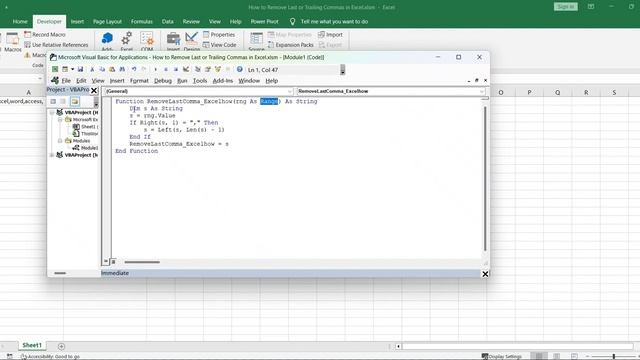
Task: Click View Object icon in Project panel
Action: (63, 101)
